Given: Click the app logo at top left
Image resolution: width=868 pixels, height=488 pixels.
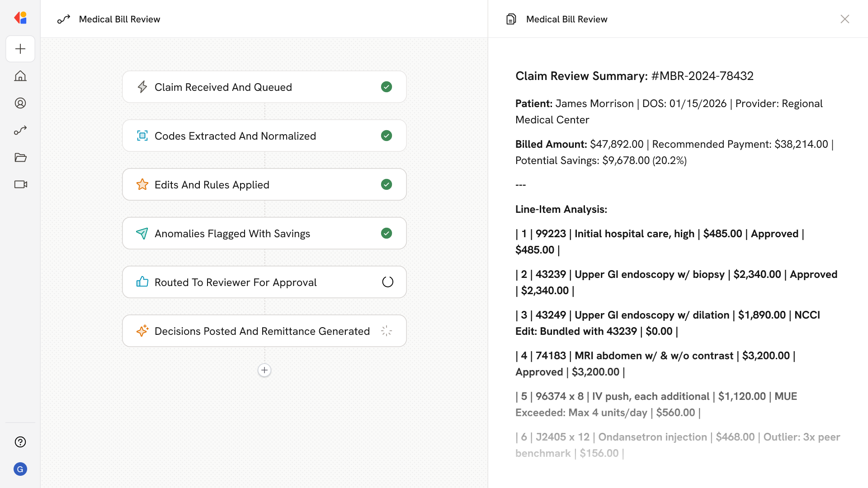Looking at the screenshot, I should pyautogui.click(x=20, y=18).
